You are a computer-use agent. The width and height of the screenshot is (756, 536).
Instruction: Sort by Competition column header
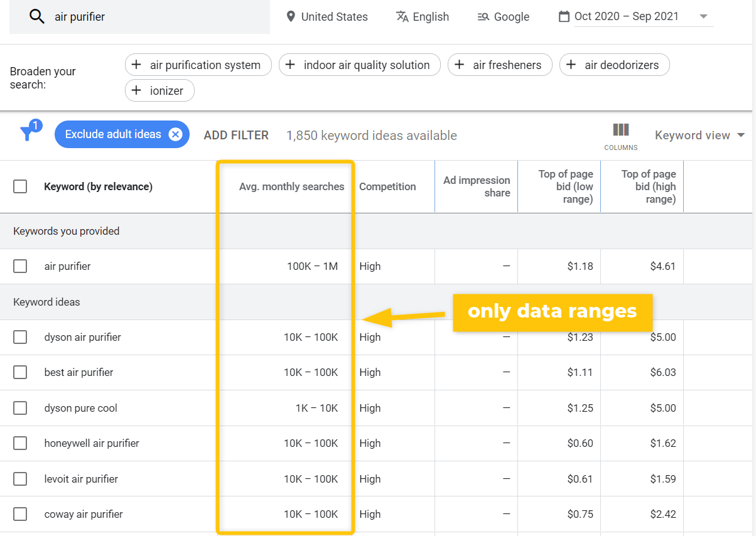(387, 186)
